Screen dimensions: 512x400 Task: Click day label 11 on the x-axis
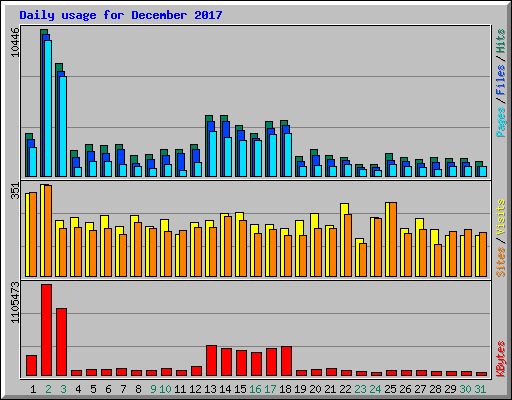[x=180, y=389]
